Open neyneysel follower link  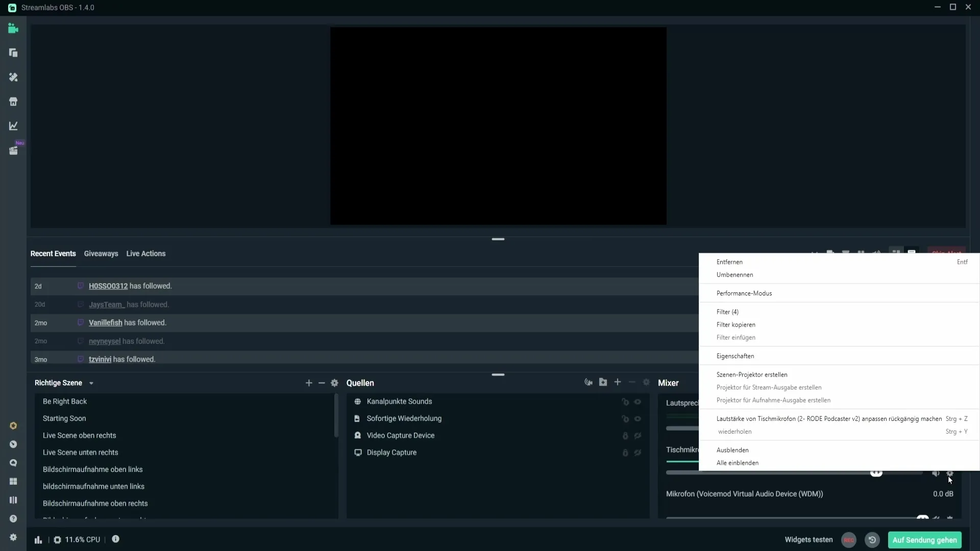105,341
